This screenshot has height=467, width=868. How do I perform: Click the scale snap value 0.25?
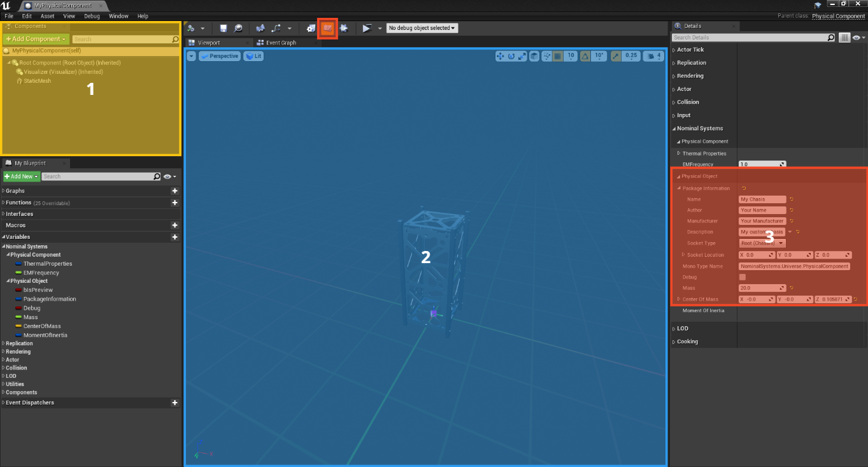click(x=631, y=56)
